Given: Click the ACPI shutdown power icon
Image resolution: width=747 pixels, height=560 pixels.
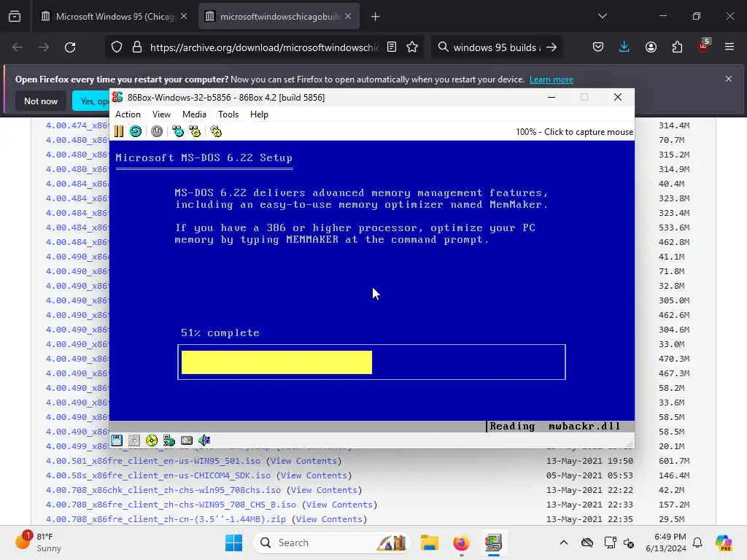Looking at the screenshot, I should [x=157, y=131].
